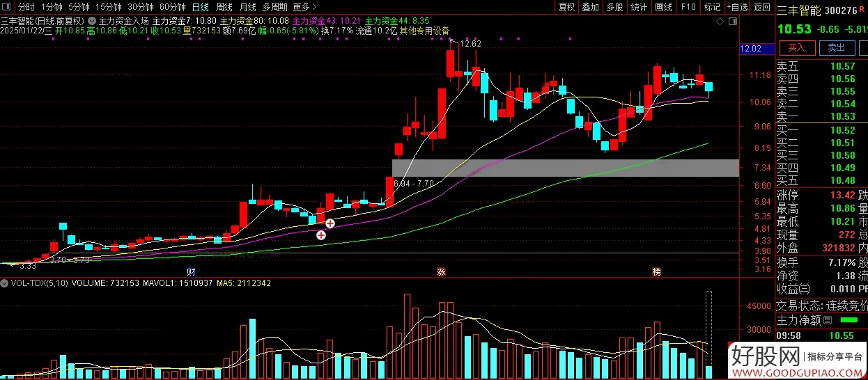
Task: Click the 标记 mark button
Action: tap(712, 7)
